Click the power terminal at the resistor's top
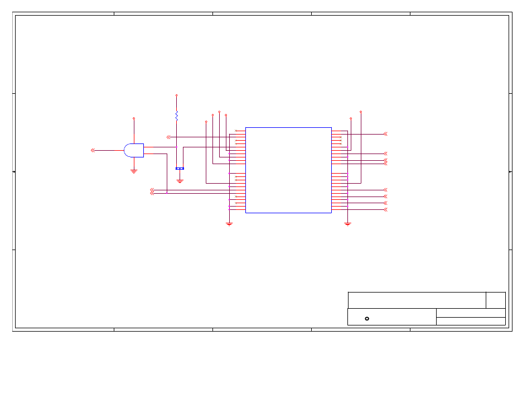The image size is (532, 412). 176,95
